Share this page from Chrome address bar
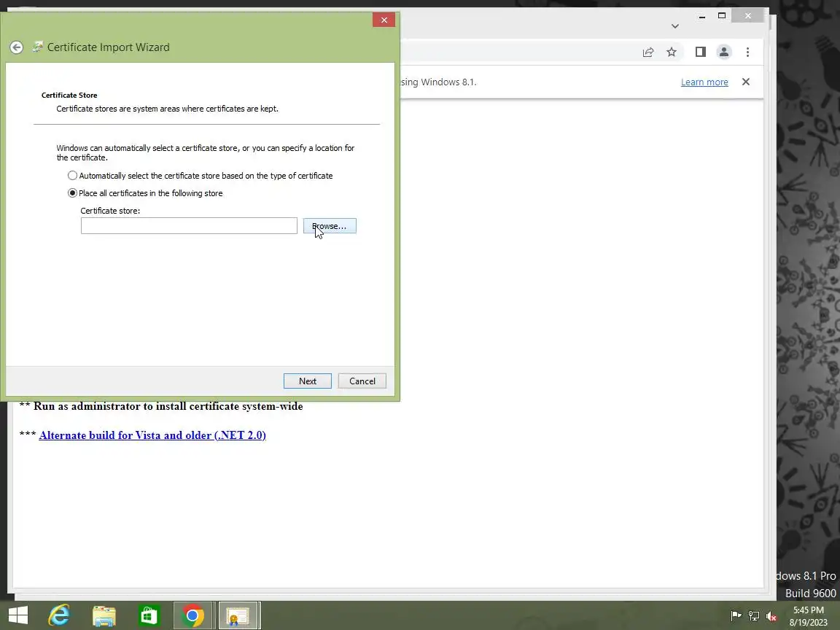This screenshot has height=630, width=840. coord(648,52)
